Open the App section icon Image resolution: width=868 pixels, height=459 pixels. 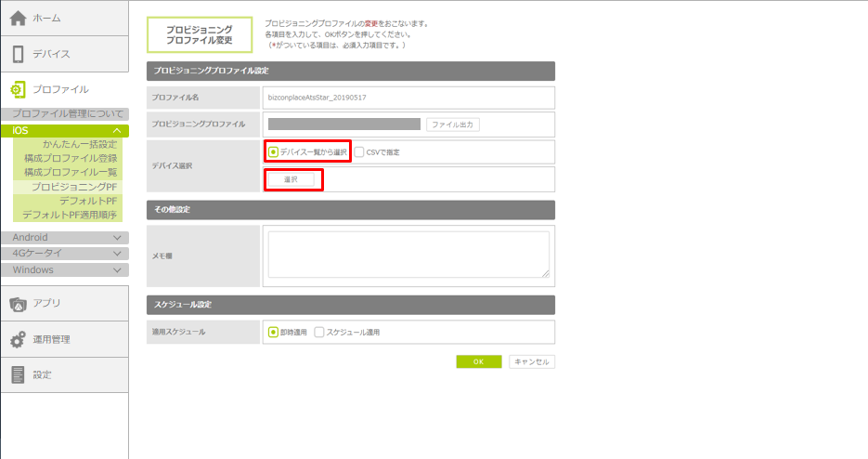pyautogui.click(x=18, y=303)
